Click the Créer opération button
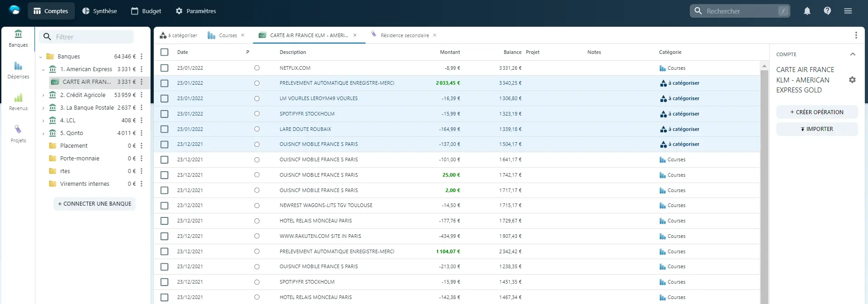 [x=817, y=112]
